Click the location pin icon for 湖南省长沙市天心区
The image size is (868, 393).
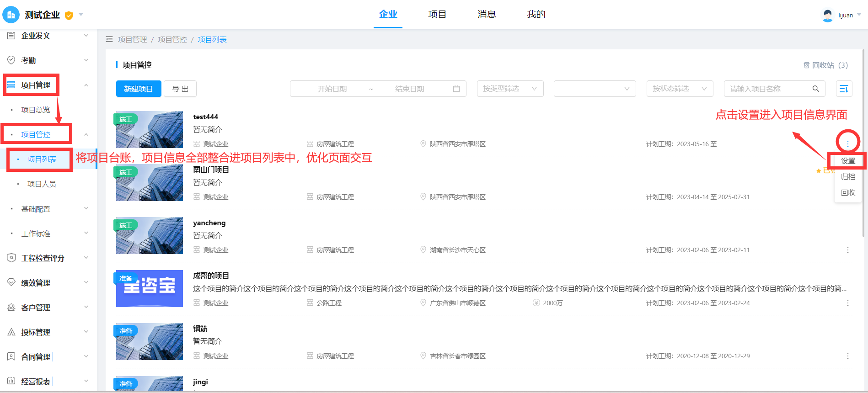[423, 250]
